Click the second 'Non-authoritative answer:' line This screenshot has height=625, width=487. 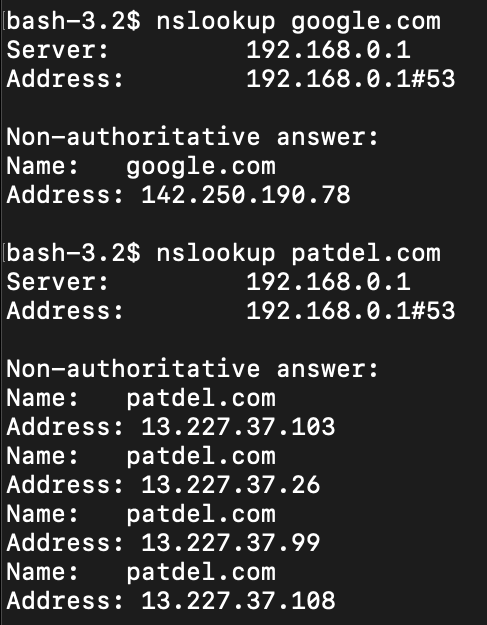[x=192, y=369]
